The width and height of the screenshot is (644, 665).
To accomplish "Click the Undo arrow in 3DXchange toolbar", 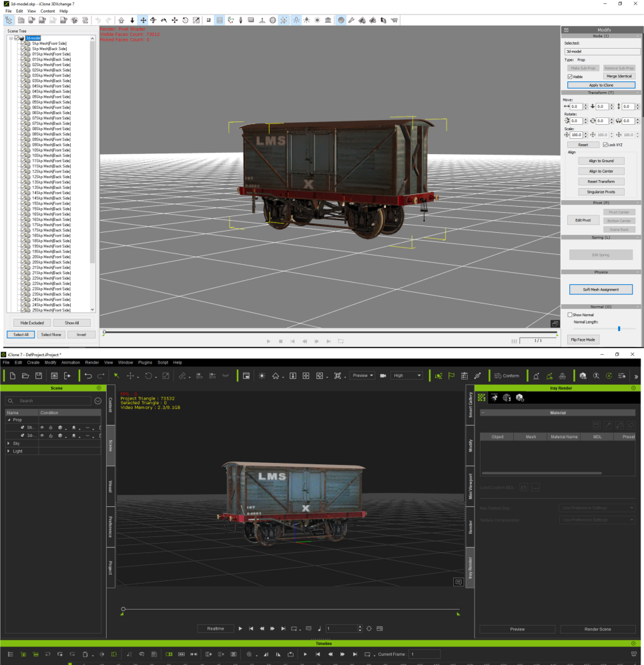I will 98,20.
